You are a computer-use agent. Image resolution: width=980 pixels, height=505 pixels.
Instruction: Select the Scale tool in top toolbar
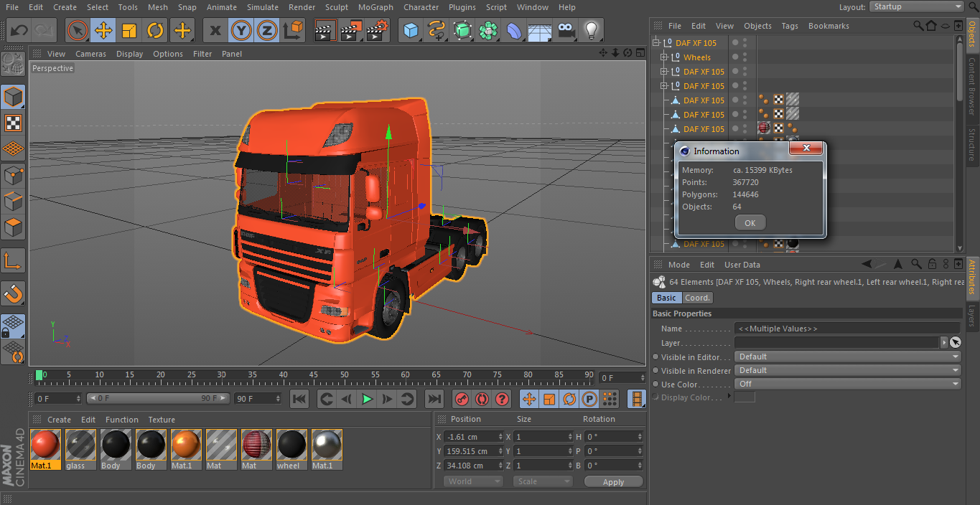tap(129, 30)
